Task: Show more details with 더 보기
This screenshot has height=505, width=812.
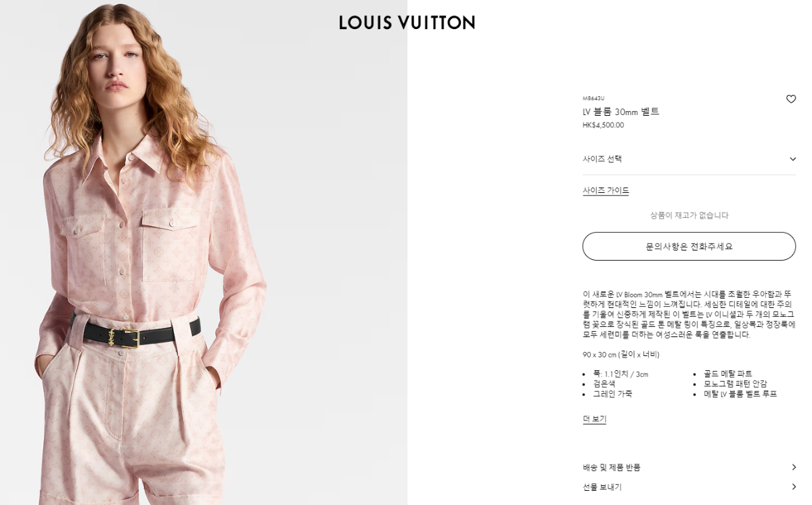Action: click(x=594, y=419)
